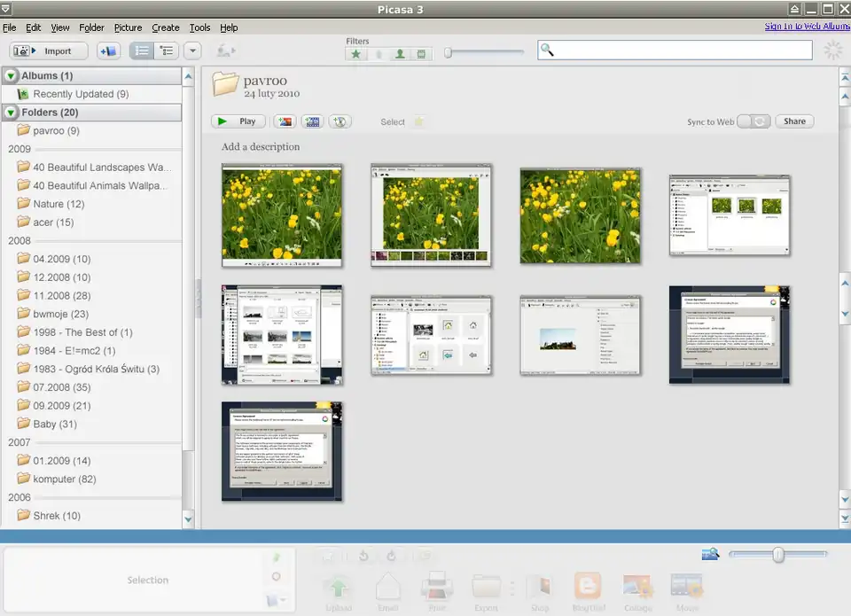Toggle the Sync to Web switch
851x616 pixels.
click(x=753, y=121)
